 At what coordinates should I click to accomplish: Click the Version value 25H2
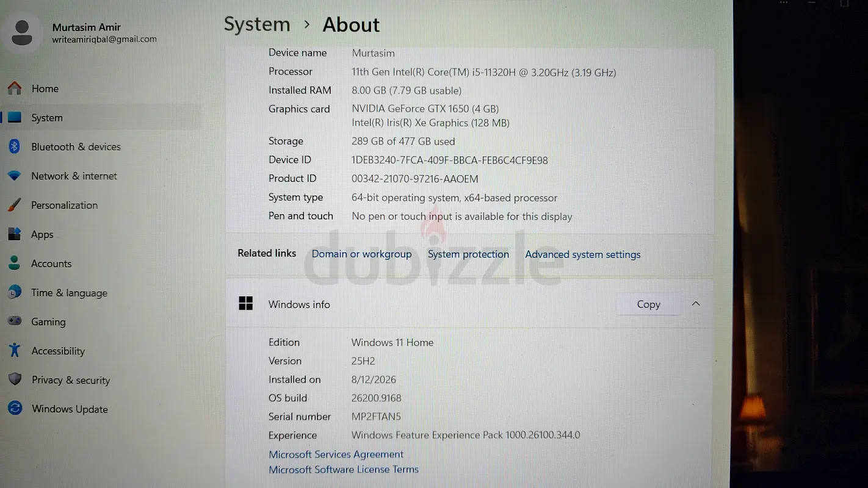coord(363,361)
